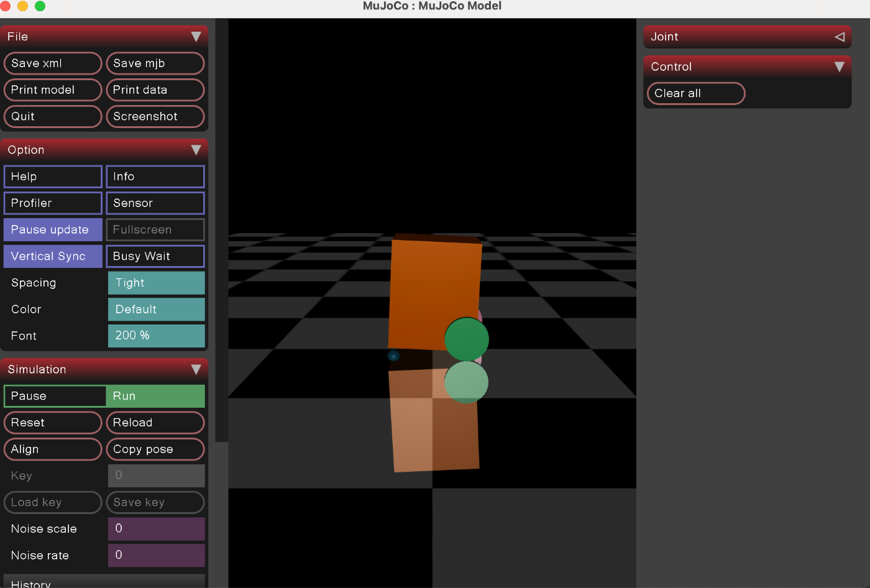The height and width of the screenshot is (588, 870).
Task: Select the dark green sphere
Action: pyautogui.click(x=467, y=339)
